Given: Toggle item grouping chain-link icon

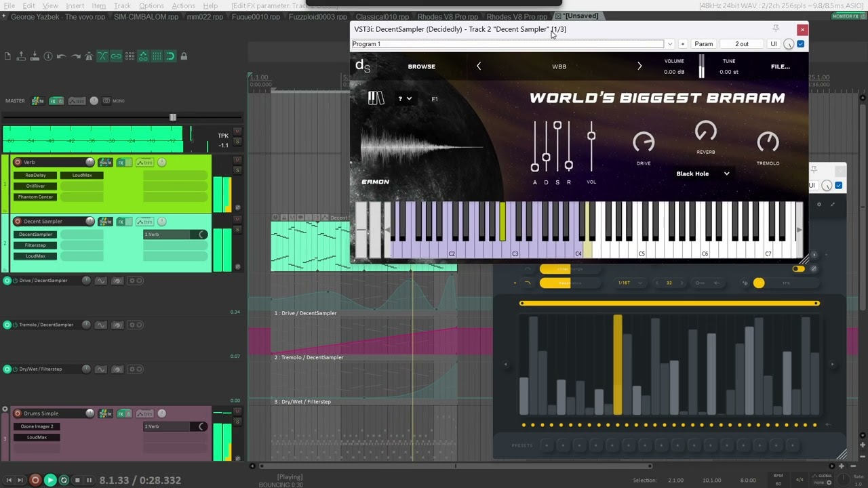Looking at the screenshot, I should click(116, 56).
